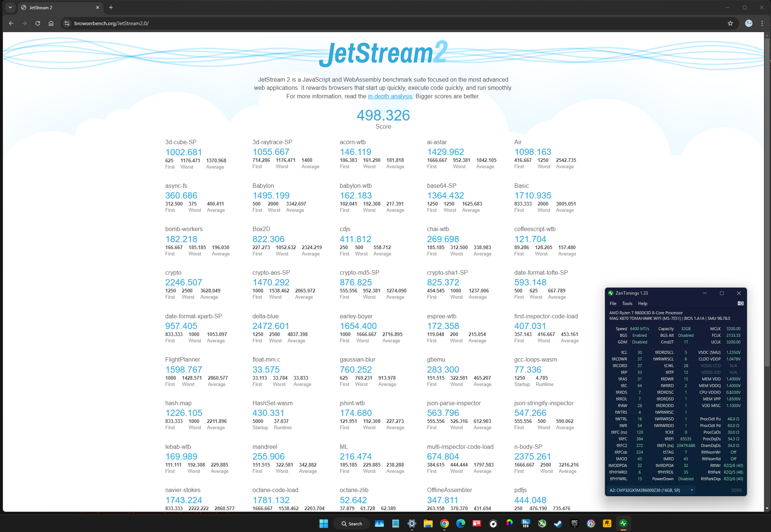This screenshot has width=771, height=532.
Task: Follow the in-depth analysis link
Action: click(390, 96)
